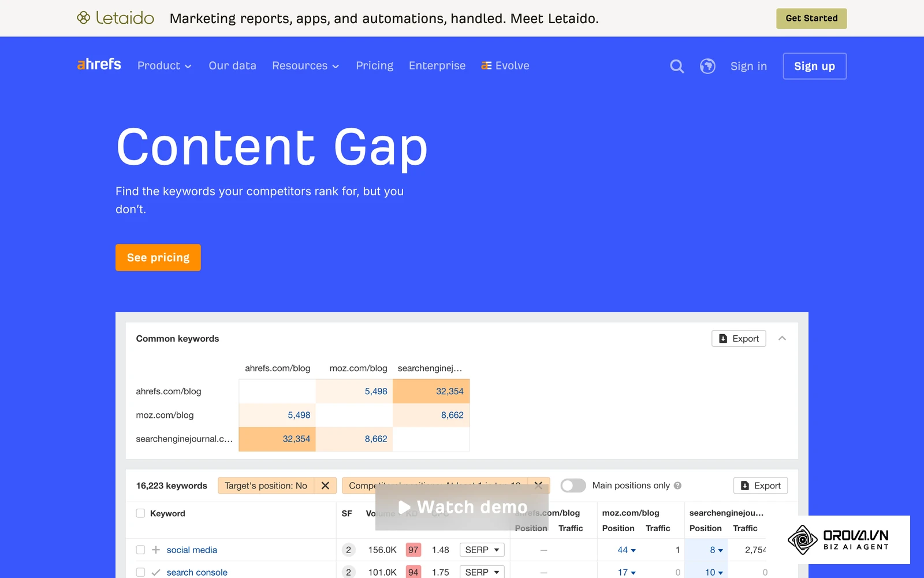Open the language globe icon

click(x=707, y=66)
